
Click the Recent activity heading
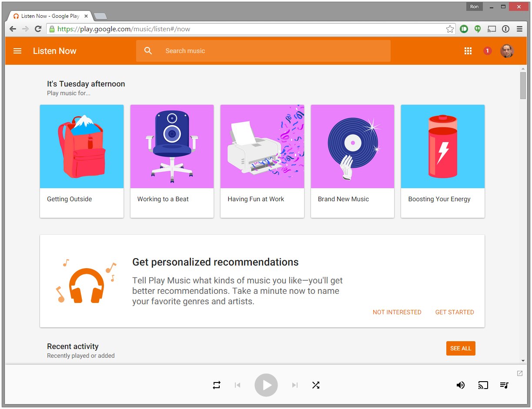click(73, 346)
